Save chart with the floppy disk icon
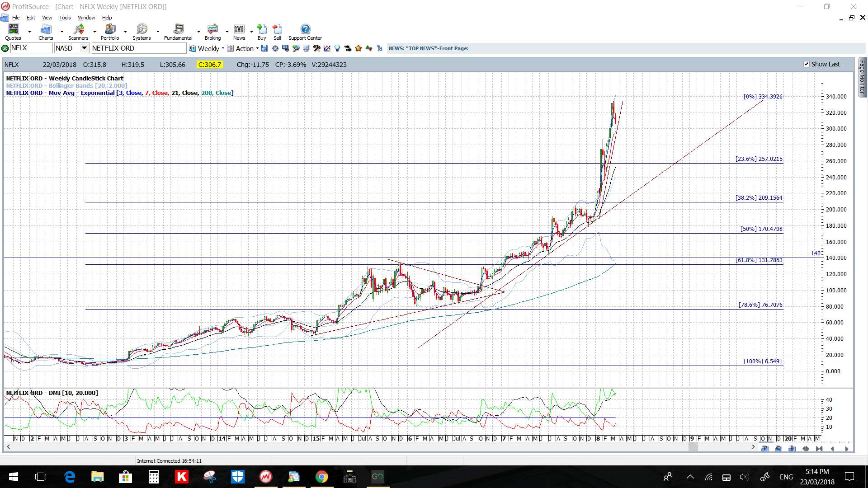868x488 pixels. point(264,48)
